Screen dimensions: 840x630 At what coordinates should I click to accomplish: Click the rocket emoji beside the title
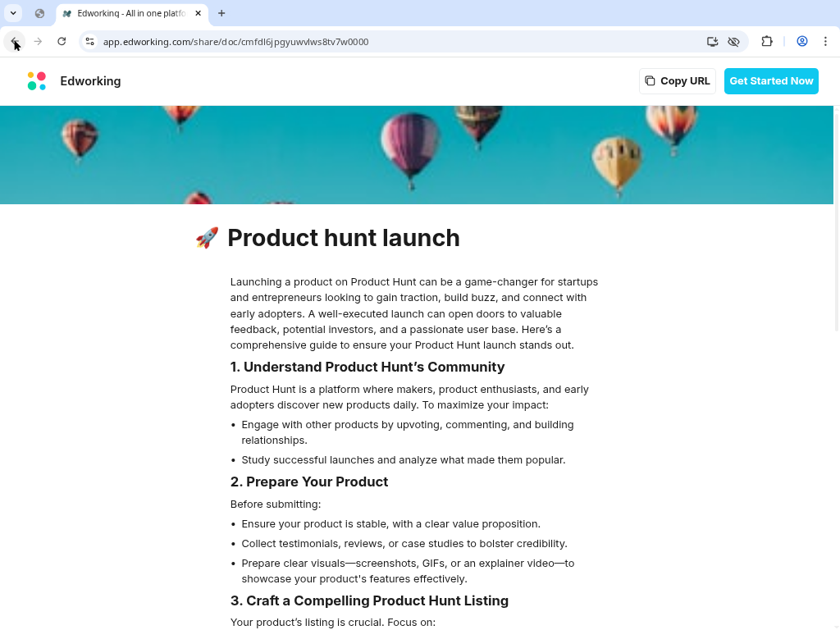(x=207, y=238)
